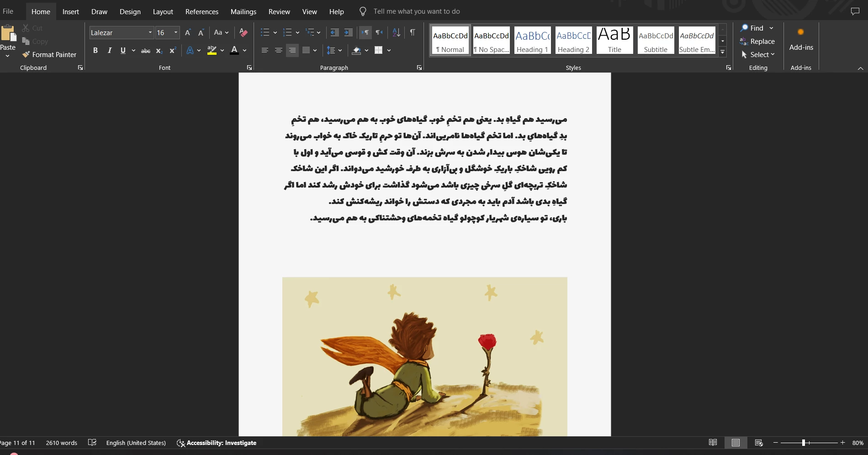Shrink the font size

point(201,32)
